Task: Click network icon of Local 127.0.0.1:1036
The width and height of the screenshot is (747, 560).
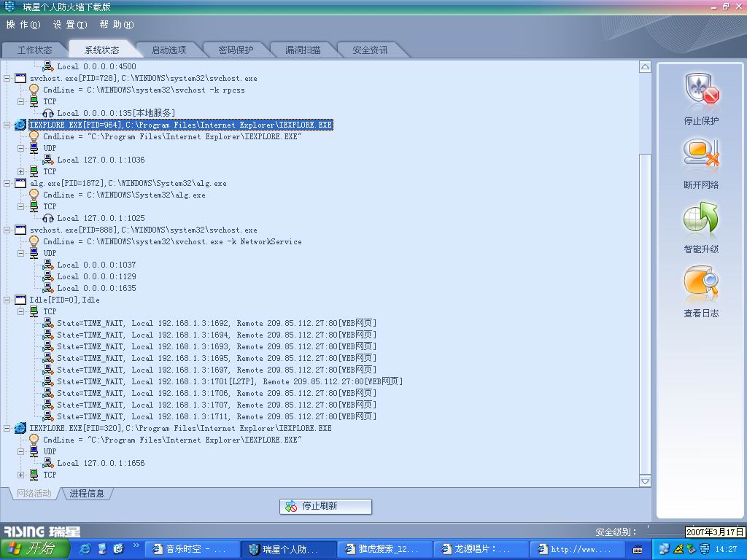Action: pyautogui.click(x=48, y=160)
